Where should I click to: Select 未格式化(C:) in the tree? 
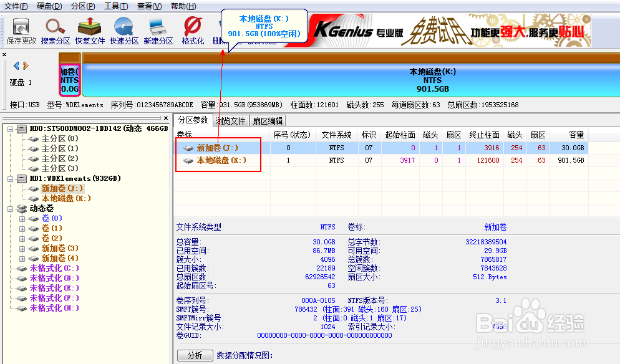click(54, 268)
